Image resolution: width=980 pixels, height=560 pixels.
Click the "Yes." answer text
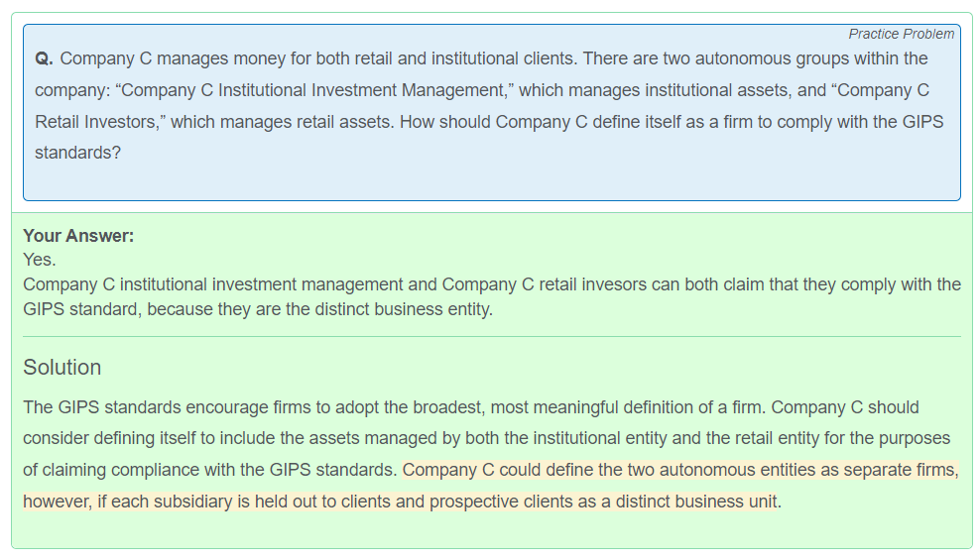tap(40, 259)
